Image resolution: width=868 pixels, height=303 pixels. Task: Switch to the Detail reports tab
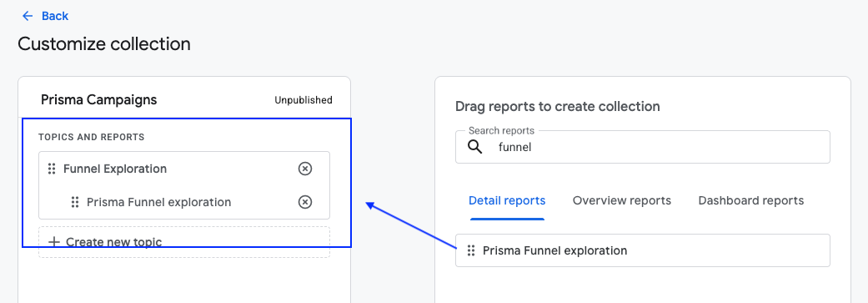coord(507,200)
